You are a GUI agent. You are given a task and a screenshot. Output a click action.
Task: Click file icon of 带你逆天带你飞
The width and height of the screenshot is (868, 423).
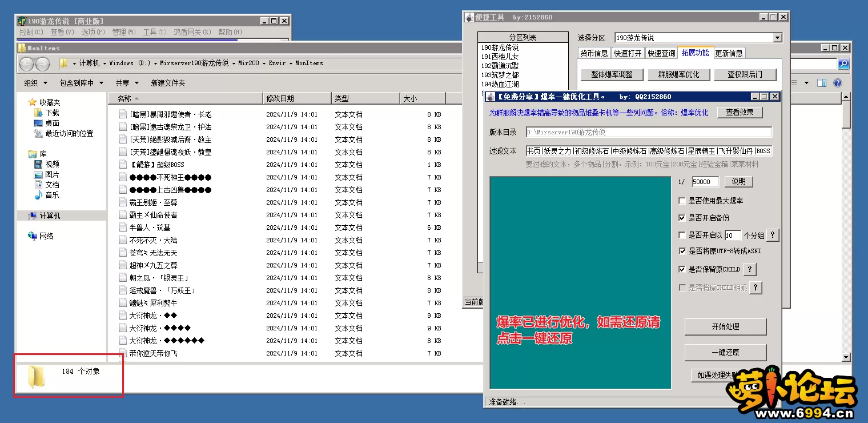point(123,353)
